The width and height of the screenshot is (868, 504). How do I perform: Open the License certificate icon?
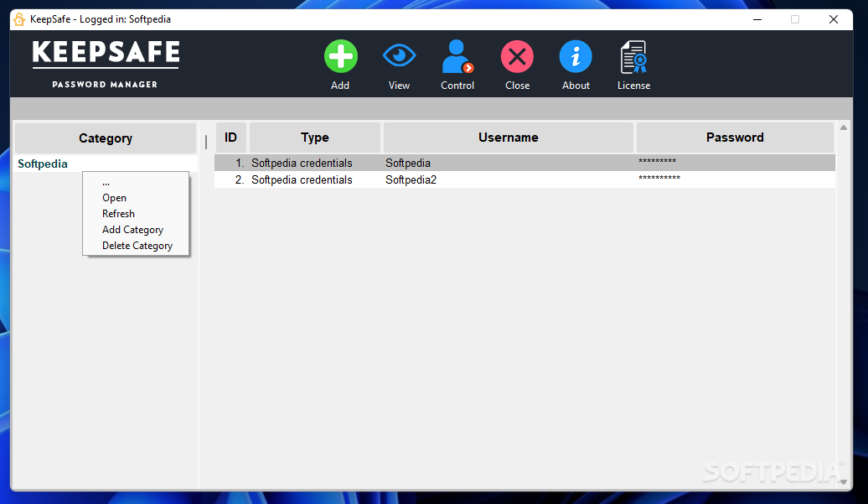click(634, 57)
